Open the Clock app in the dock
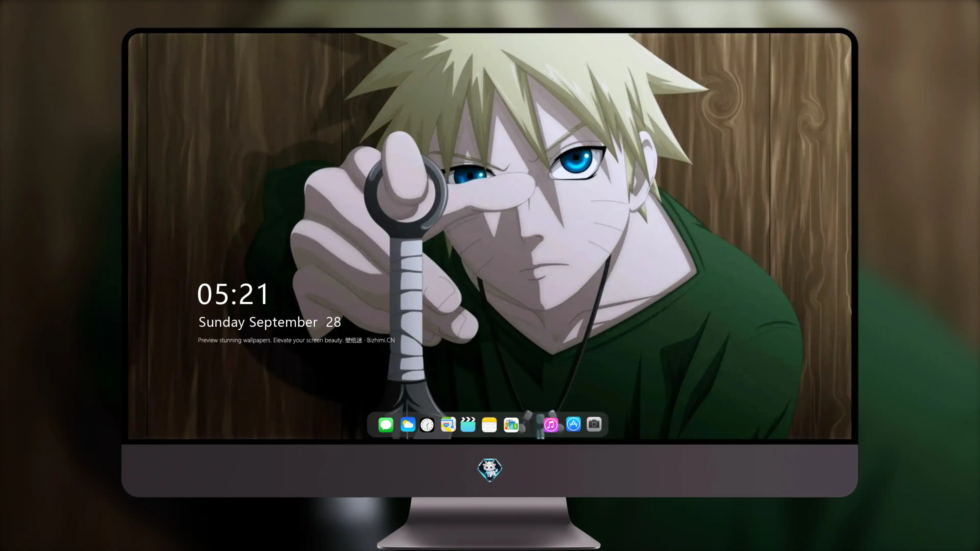This screenshot has width=980, height=551. tap(427, 425)
